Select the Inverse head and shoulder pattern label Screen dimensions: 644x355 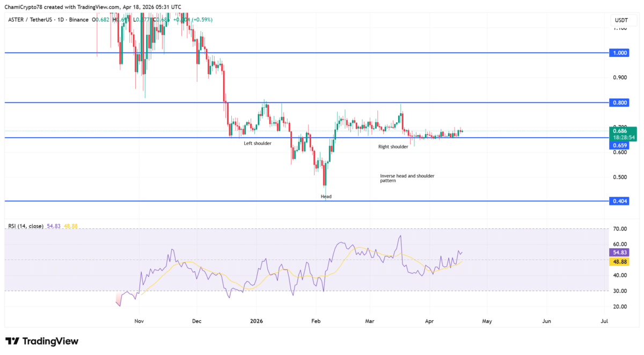click(x=407, y=178)
